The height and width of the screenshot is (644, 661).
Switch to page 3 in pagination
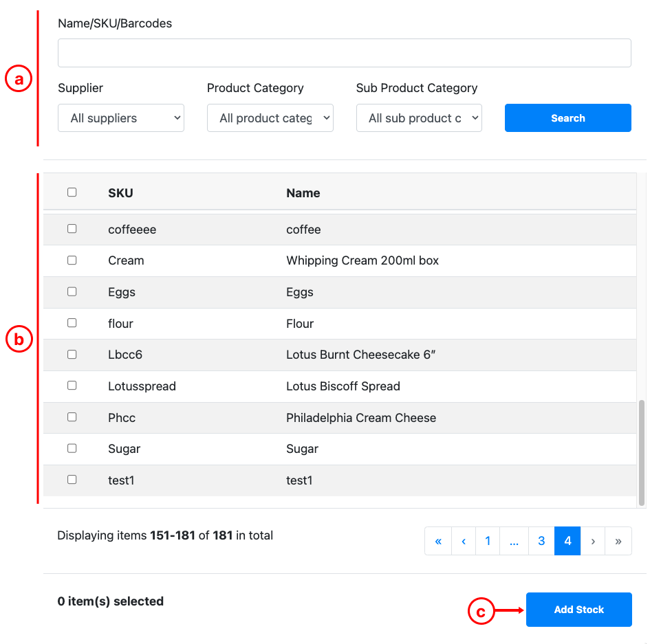[x=541, y=541]
